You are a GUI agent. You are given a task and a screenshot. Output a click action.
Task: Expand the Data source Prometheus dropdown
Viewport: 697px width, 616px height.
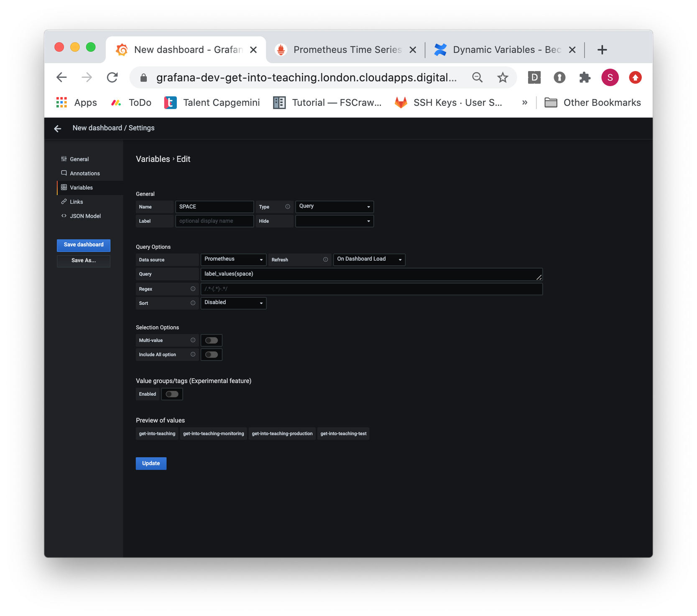pos(233,260)
